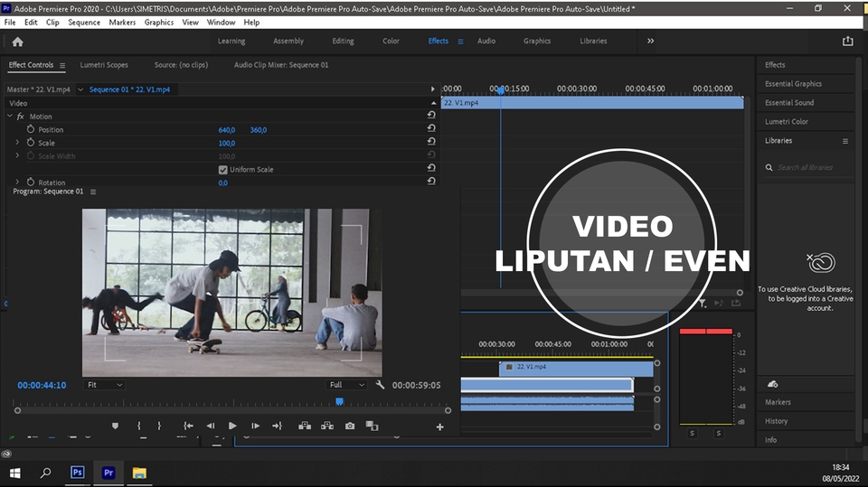868x487 pixels.
Task: Reset the Uniform Scale parameter
Action: [431, 168]
